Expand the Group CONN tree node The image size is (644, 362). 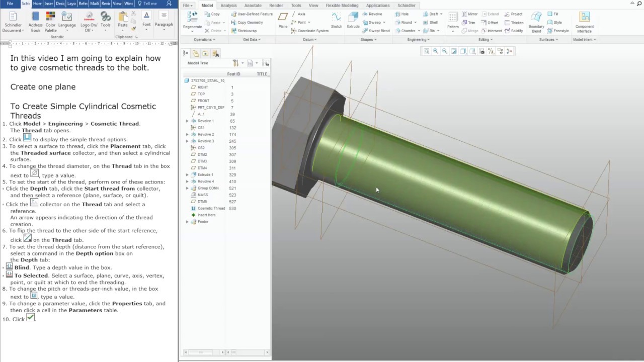point(187,188)
